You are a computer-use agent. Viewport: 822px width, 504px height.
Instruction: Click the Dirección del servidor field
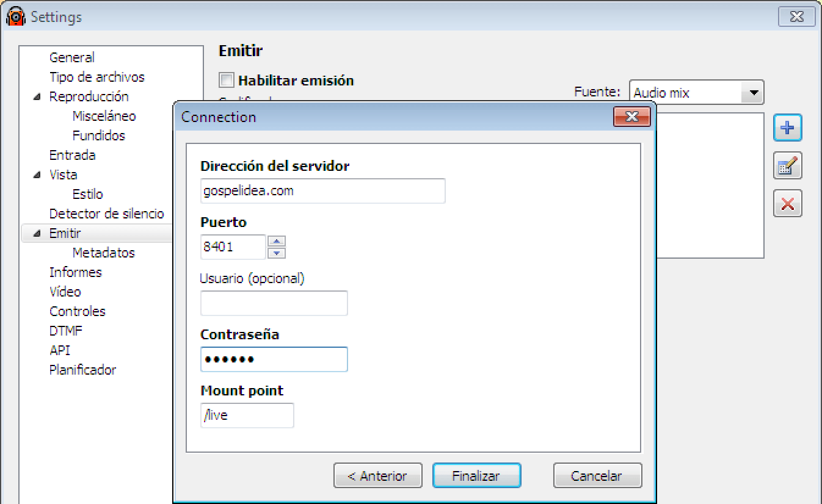(322, 191)
